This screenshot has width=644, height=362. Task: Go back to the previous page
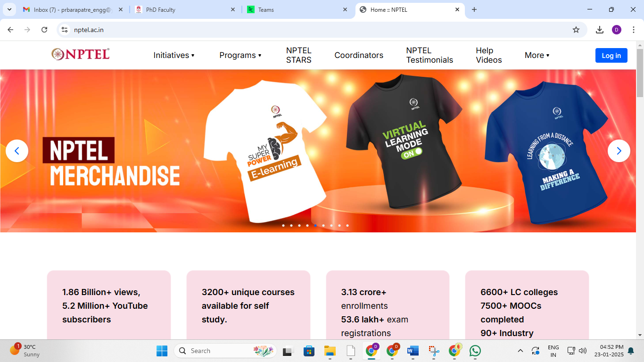(x=10, y=30)
